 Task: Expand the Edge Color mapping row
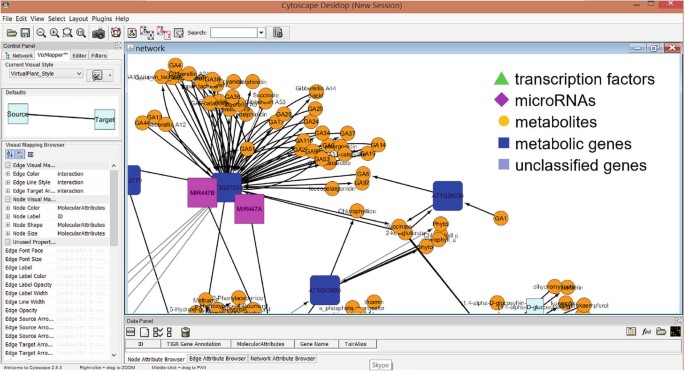point(7,174)
